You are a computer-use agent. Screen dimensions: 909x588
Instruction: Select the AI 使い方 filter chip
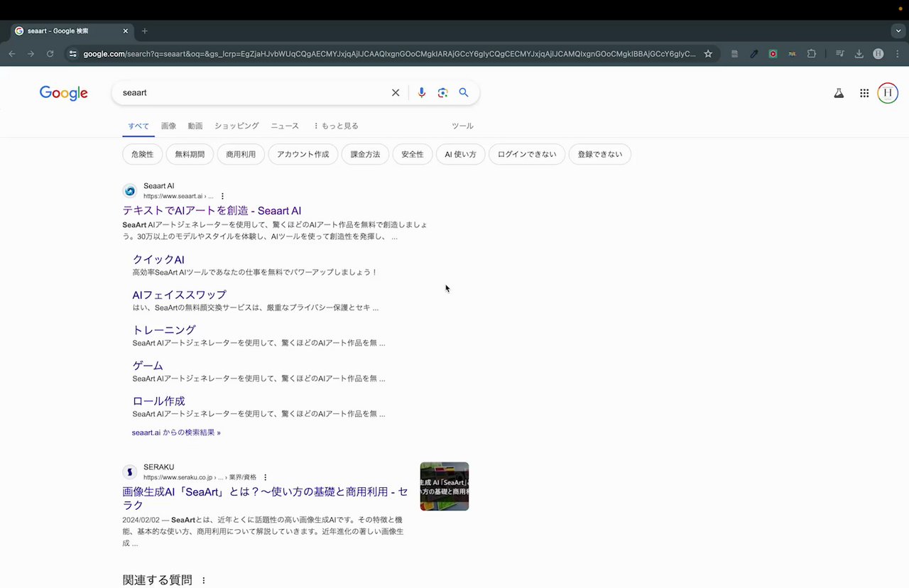[x=461, y=154]
